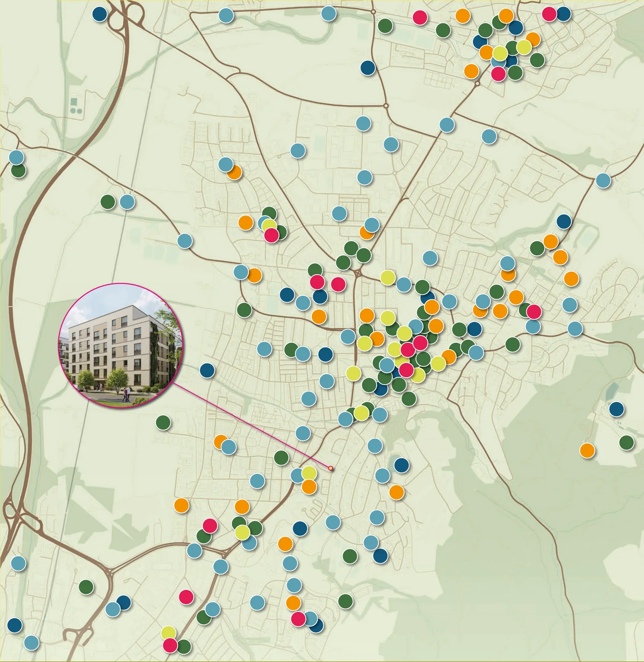644x662 pixels.
Task: Choose the isolated dark blue marker below the top-center green marker
Action: point(368,68)
